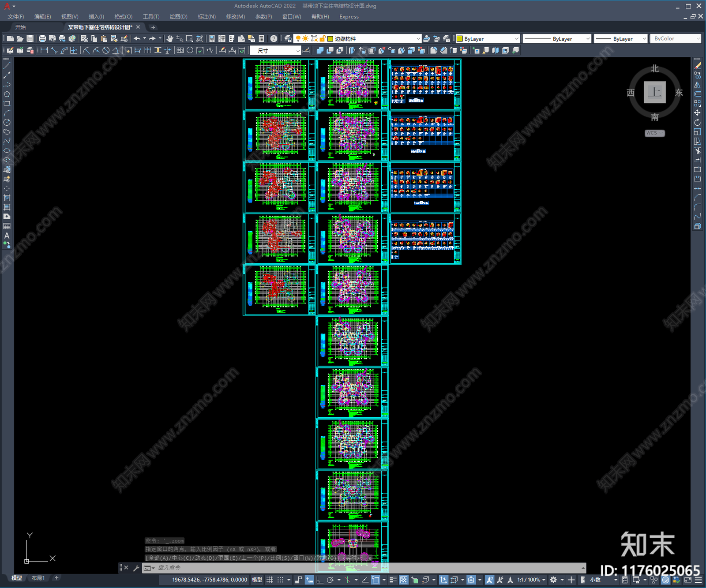Image resolution: width=706 pixels, height=588 pixels.
Task: Click the Plot (print) icon
Action: point(42,39)
